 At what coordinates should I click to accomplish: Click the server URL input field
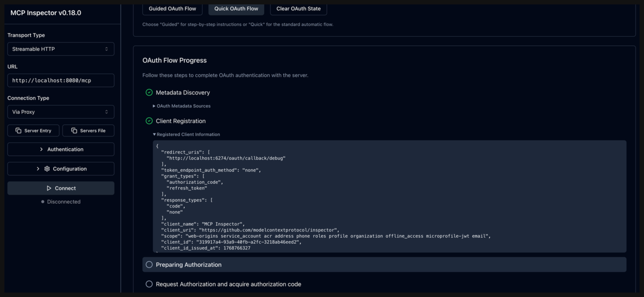tap(61, 81)
